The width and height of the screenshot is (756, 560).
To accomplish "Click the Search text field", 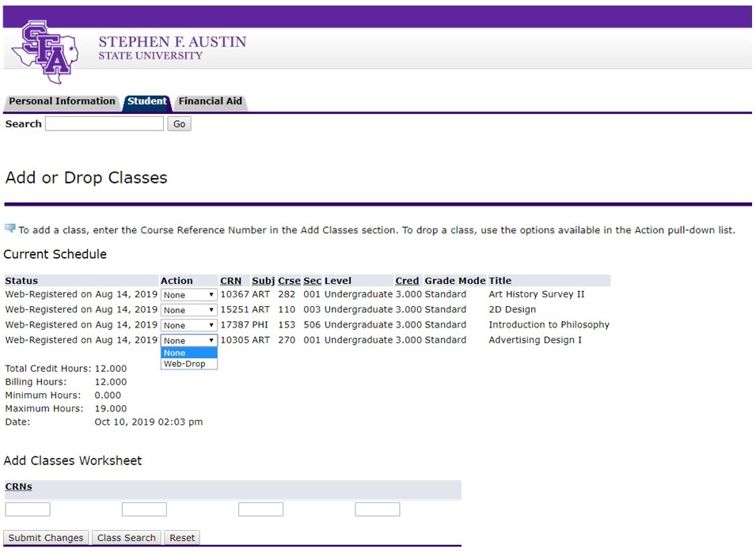I will [104, 124].
